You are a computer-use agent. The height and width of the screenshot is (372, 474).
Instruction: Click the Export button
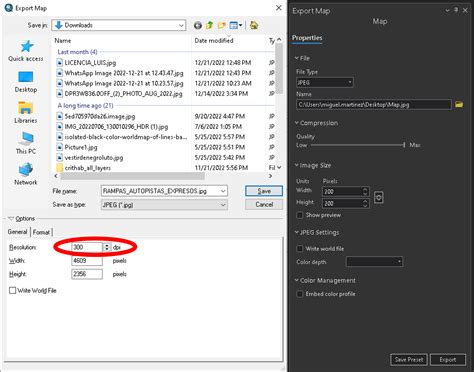(x=448, y=359)
